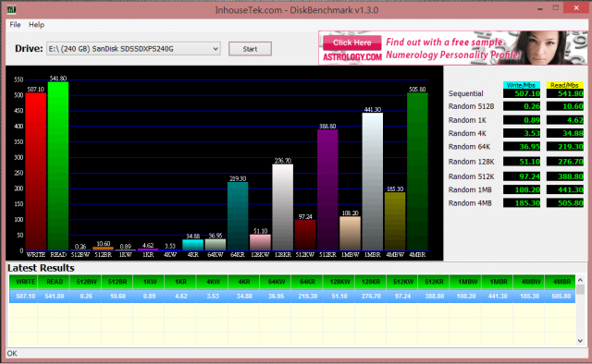Click the white 1MBR bar in chart
The width and height of the screenshot is (592, 364).
372,182
